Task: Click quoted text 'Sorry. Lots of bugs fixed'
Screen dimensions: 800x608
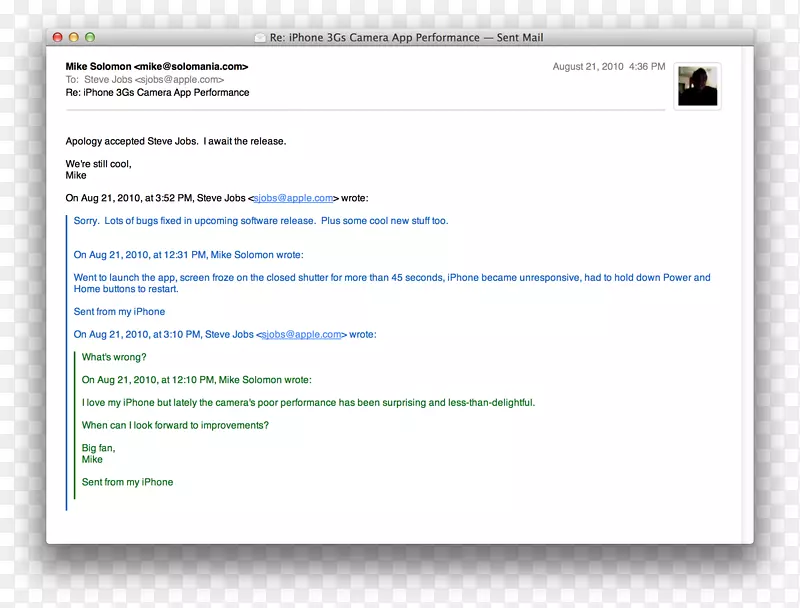Action: (x=261, y=221)
